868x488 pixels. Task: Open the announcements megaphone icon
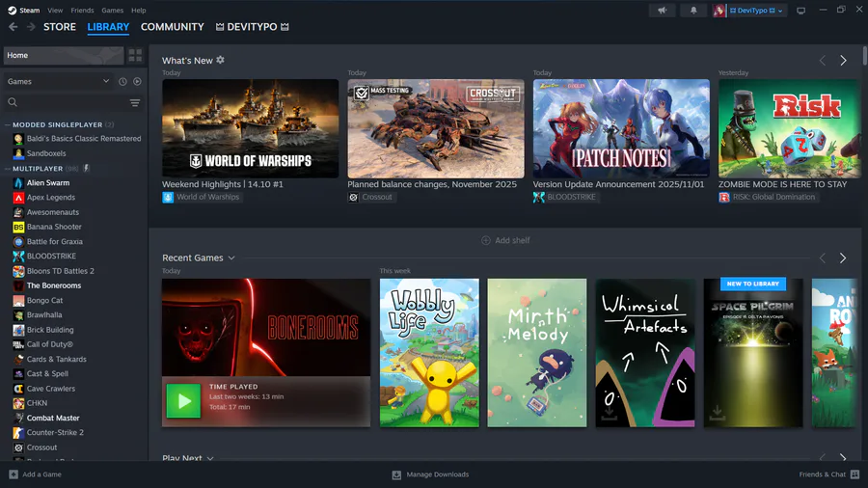point(662,10)
